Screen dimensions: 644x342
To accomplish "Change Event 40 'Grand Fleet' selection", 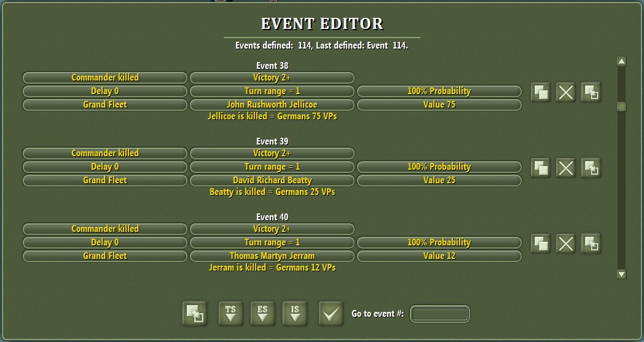I will coord(104,256).
